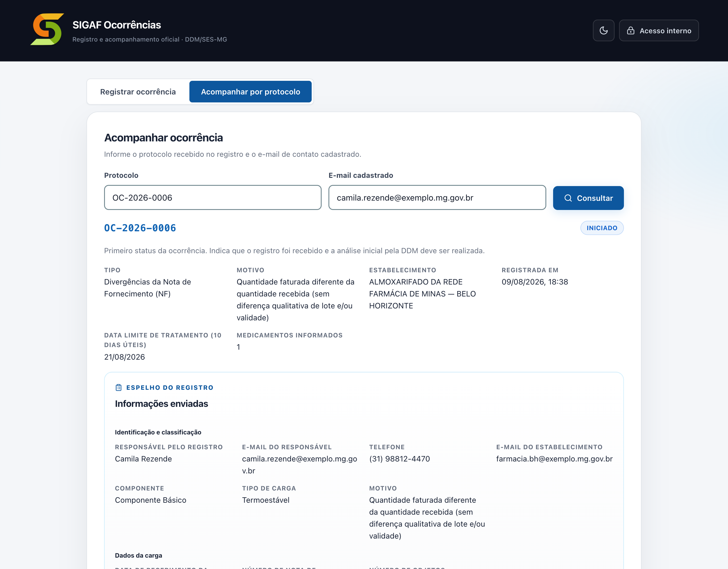
Task: Click Informações enviadas heading
Action: 161,404
